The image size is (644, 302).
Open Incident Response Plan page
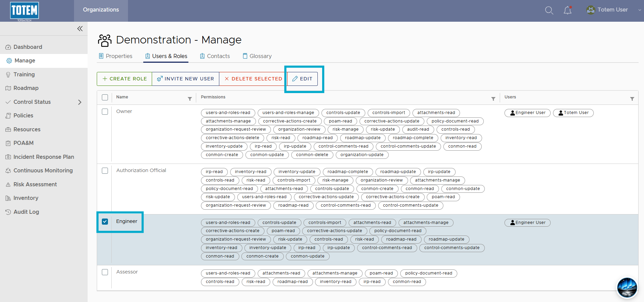tap(44, 157)
